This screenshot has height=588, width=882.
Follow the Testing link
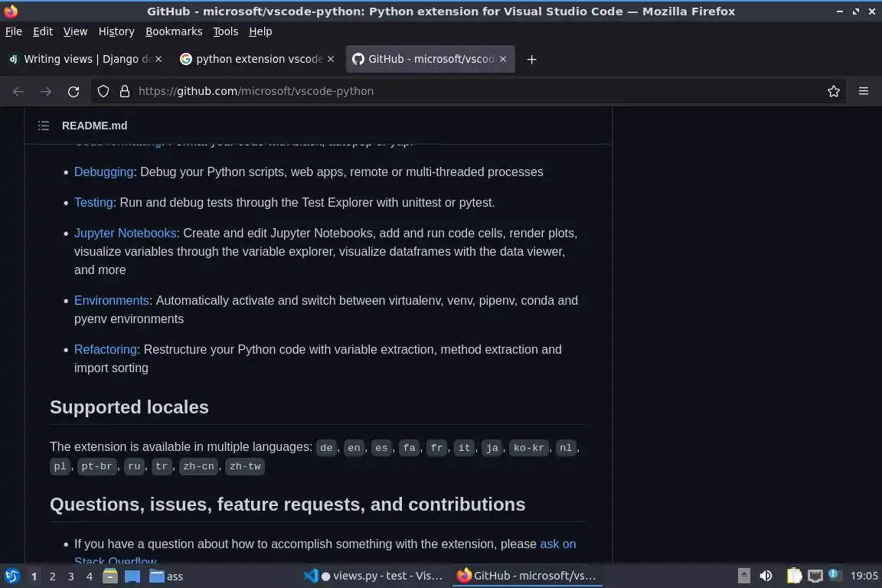[93, 202]
